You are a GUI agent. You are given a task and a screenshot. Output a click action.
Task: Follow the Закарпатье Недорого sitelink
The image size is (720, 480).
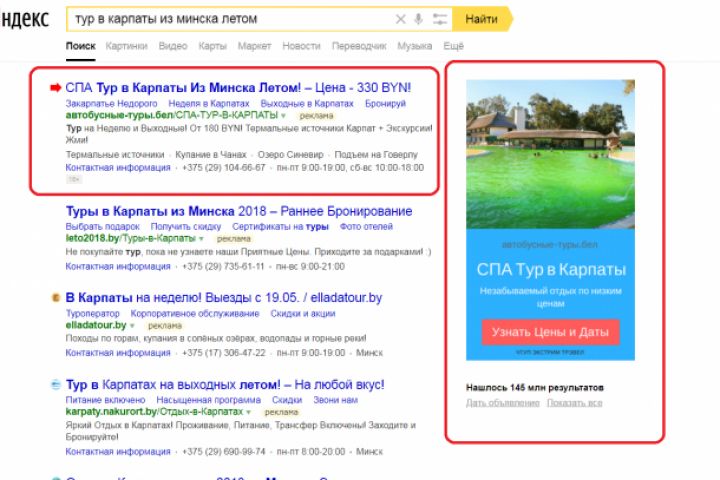click(x=112, y=103)
